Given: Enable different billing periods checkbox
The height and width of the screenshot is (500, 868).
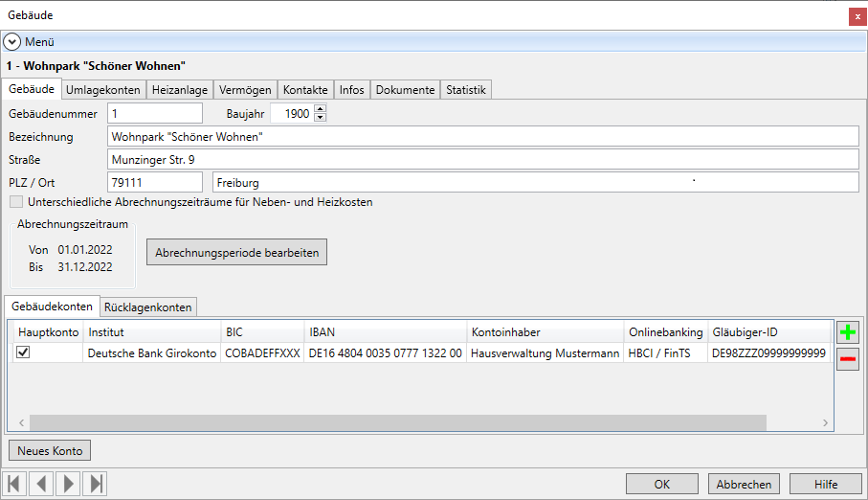Looking at the screenshot, I should [15, 202].
